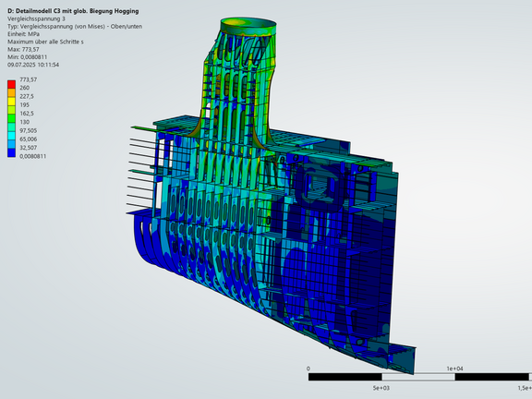Select the 1e+04 scale ruler label
Screen dimensions: 532x399
pyautogui.click(x=454, y=369)
